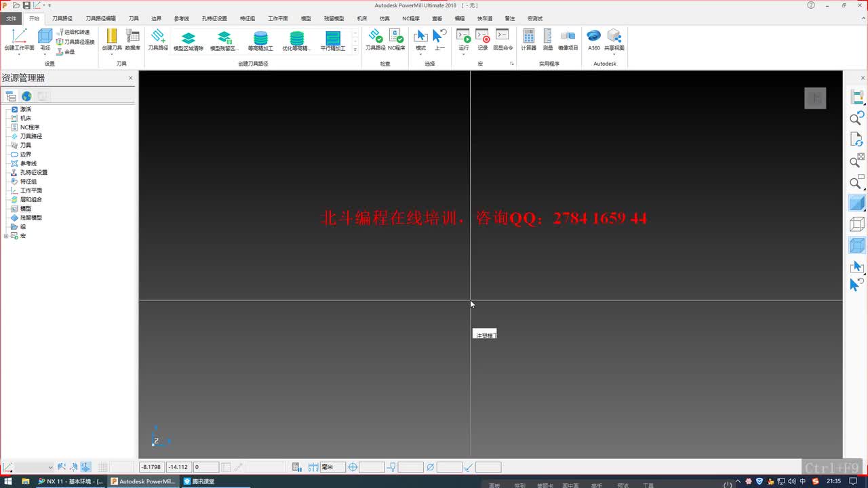Viewport: 868px width, 488px height.
Task: Choose 优化等高精加工 strategy
Action: tap(296, 40)
